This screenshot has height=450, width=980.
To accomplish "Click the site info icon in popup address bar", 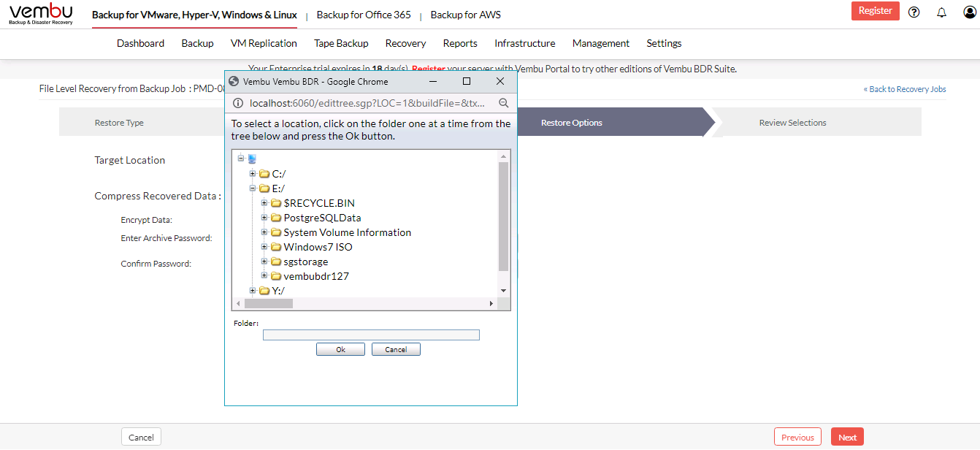I will [x=237, y=103].
